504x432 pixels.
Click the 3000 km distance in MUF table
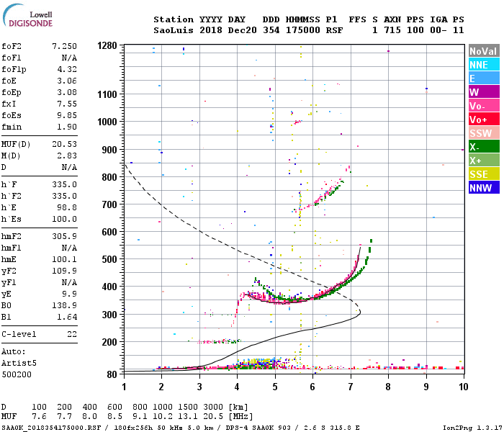pyautogui.click(x=213, y=407)
